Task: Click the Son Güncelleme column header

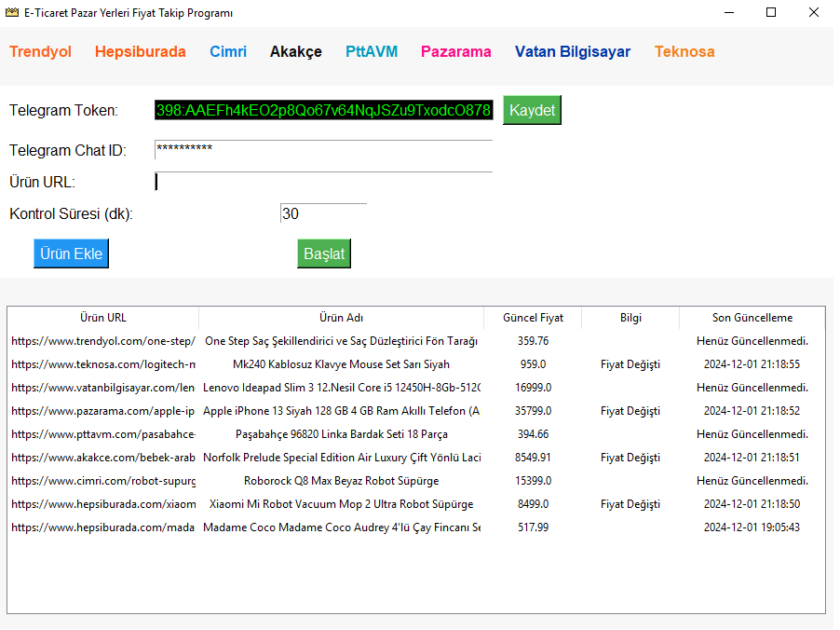Action: [x=752, y=318]
